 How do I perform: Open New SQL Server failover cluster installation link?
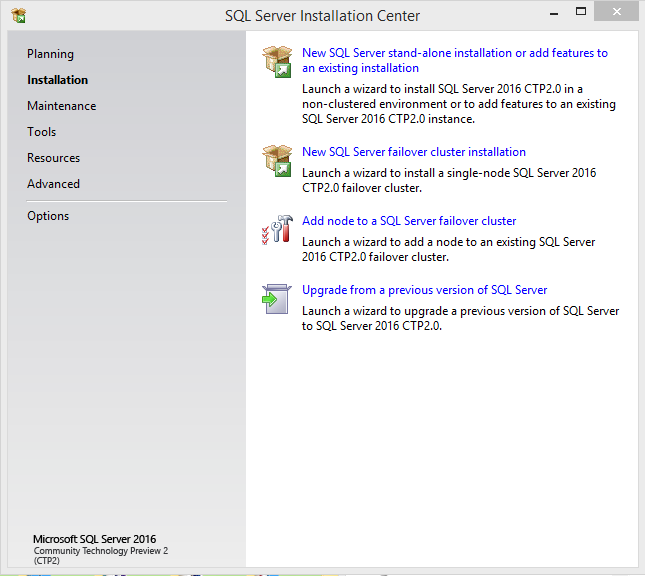(414, 152)
